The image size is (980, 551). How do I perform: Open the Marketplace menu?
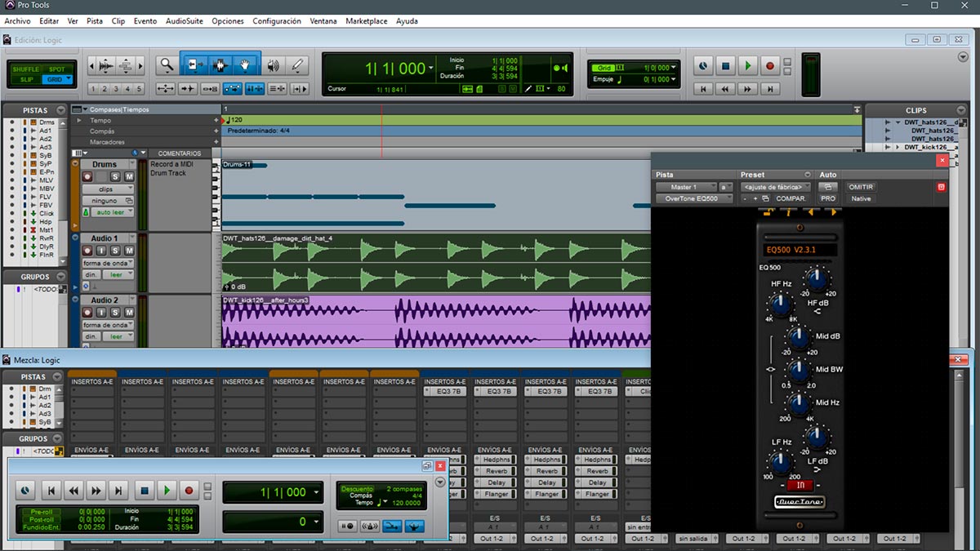coord(367,21)
